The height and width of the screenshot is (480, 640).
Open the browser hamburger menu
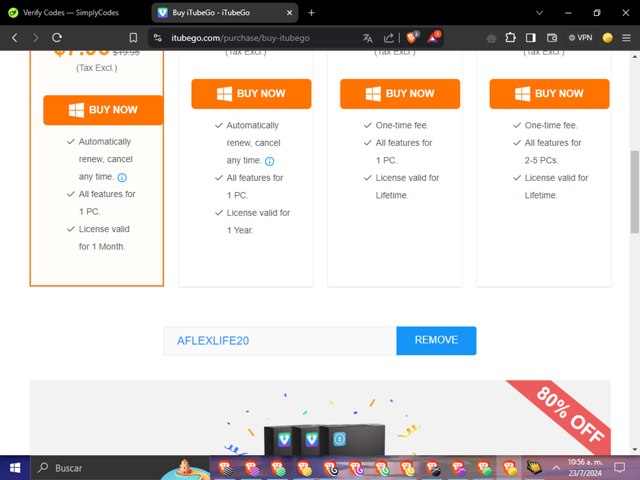[x=627, y=38]
